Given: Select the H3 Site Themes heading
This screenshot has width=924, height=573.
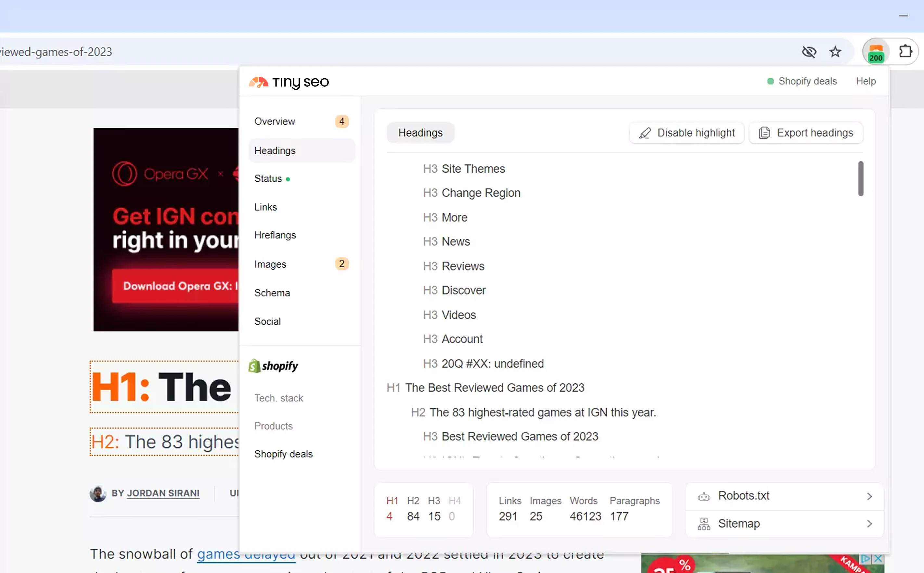Looking at the screenshot, I should pyautogui.click(x=464, y=169).
